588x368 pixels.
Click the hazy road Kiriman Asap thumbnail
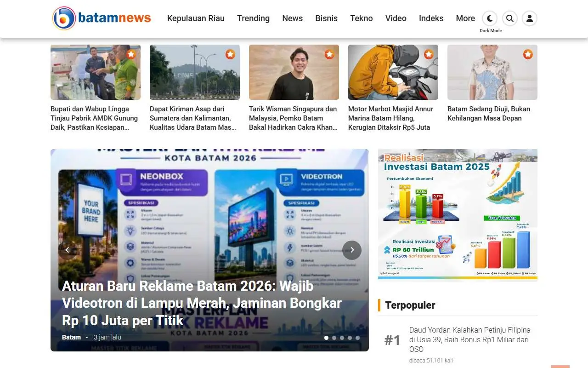point(195,72)
